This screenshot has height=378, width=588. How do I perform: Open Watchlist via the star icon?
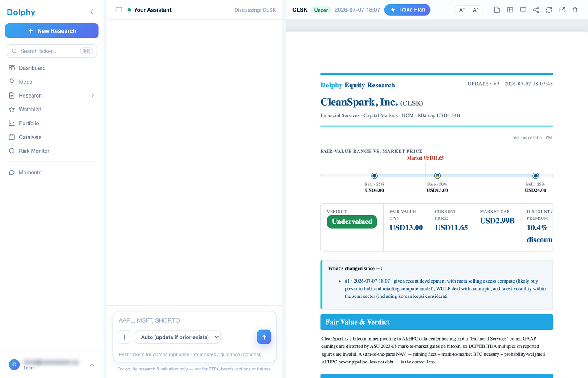(12, 109)
